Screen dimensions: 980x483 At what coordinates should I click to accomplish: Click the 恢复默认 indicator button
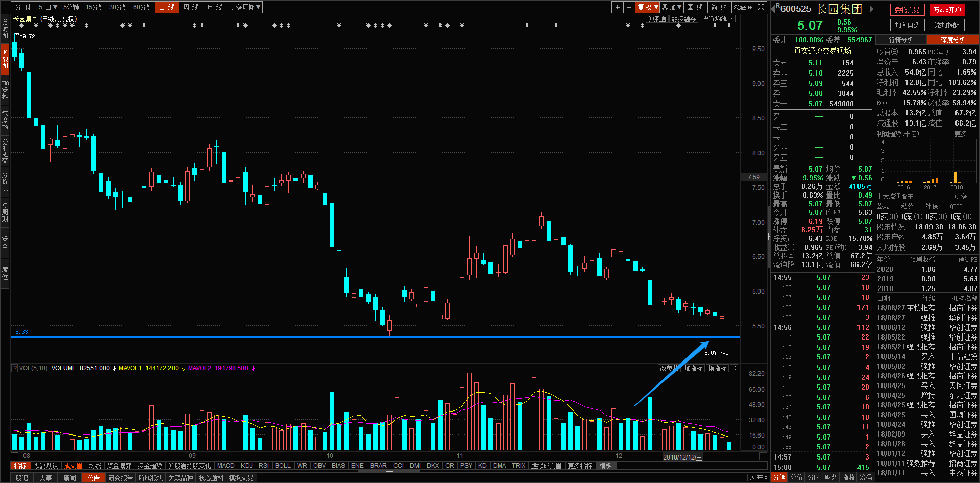pyautogui.click(x=45, y=466)
